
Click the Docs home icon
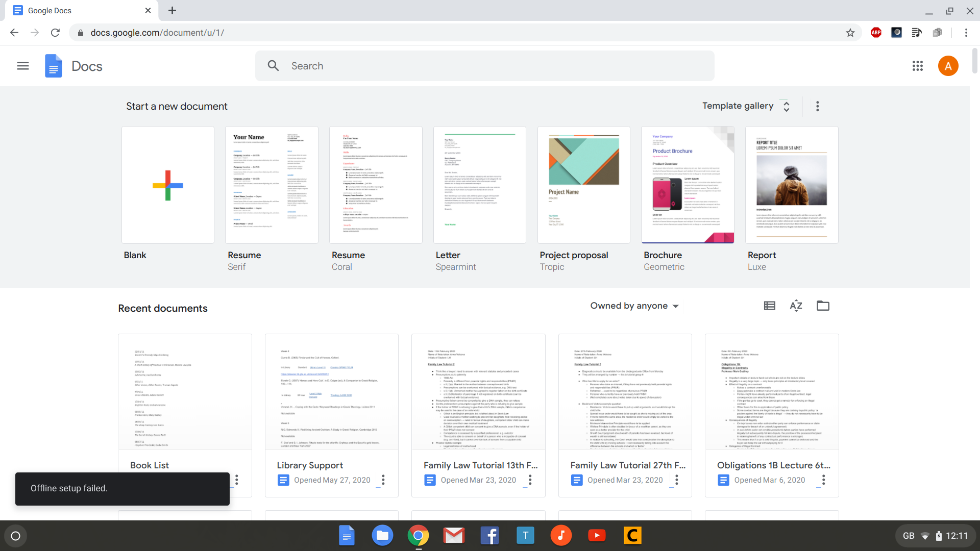coord(53,66)
